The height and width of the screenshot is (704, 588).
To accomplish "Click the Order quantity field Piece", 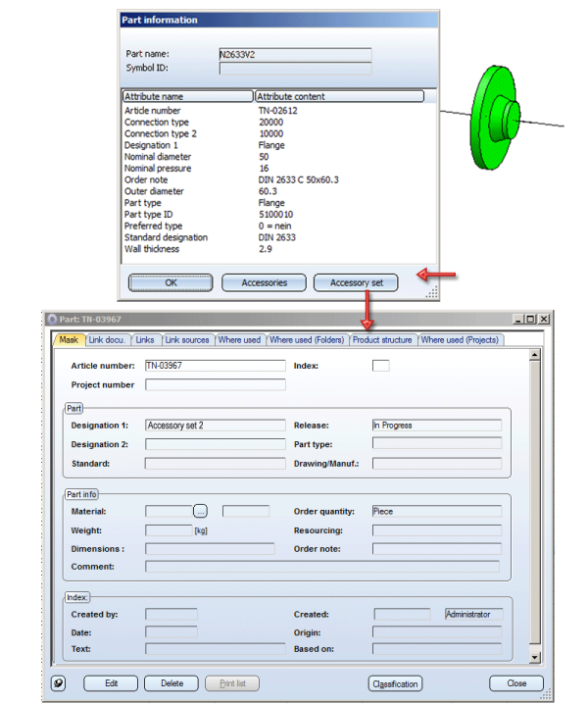I will click(x=437, y=511).
